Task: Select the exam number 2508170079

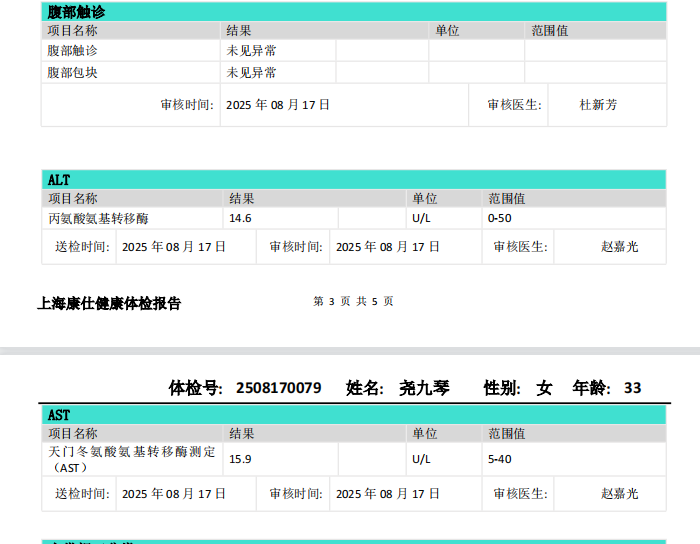Action: tap(278, 388)
